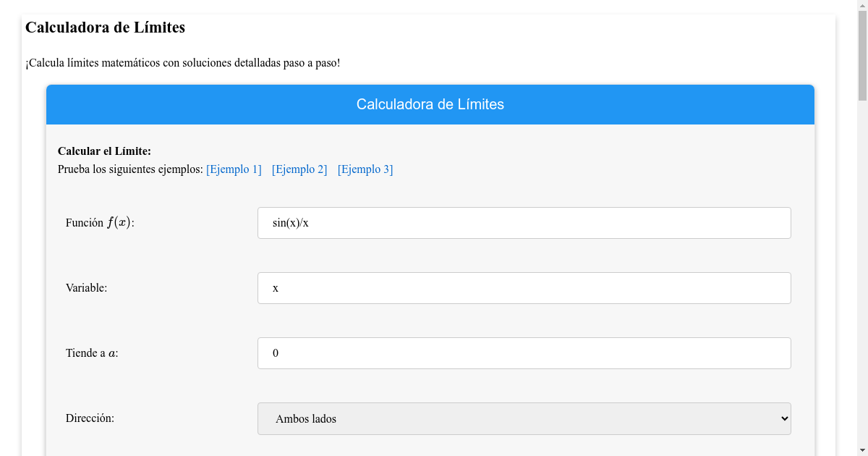This screenshot has width=868, height=456.
Task: Open the Dirección dropdown
Action: pos(524,418)
